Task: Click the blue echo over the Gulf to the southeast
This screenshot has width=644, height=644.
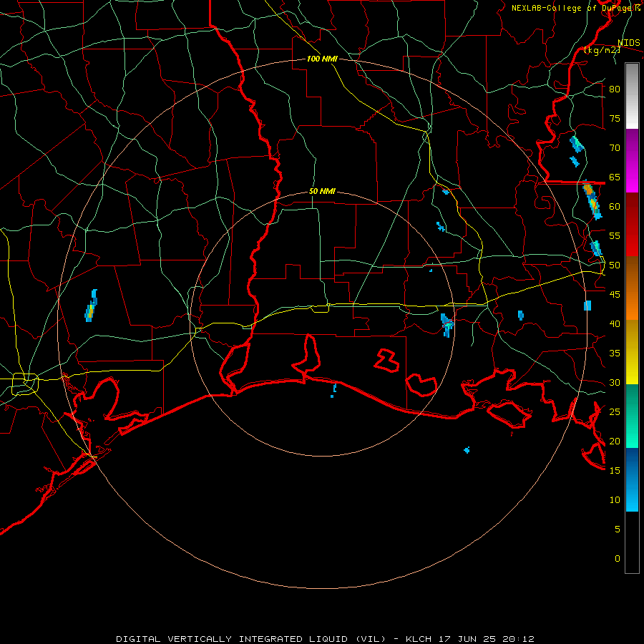Action: click(467, 450)
